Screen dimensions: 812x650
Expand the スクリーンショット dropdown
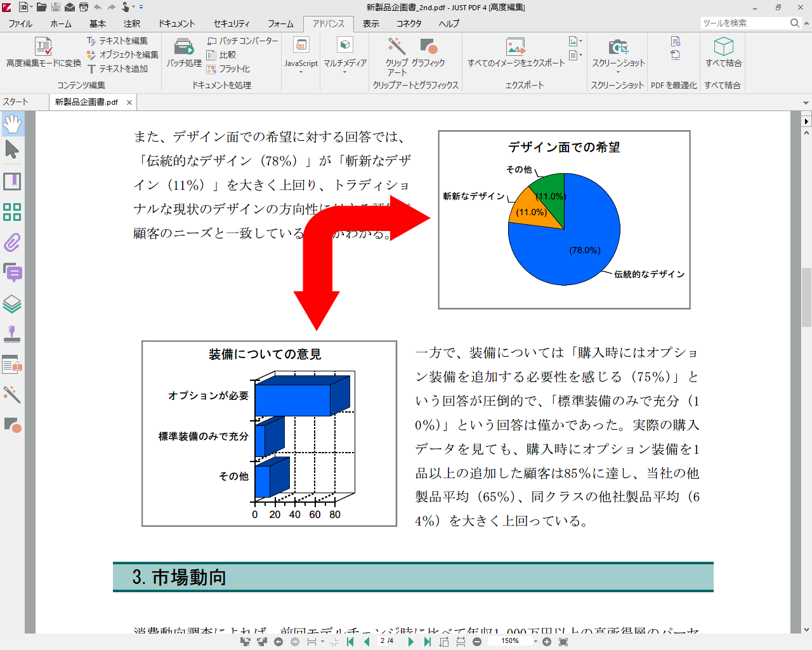click(x=618, y=72)
